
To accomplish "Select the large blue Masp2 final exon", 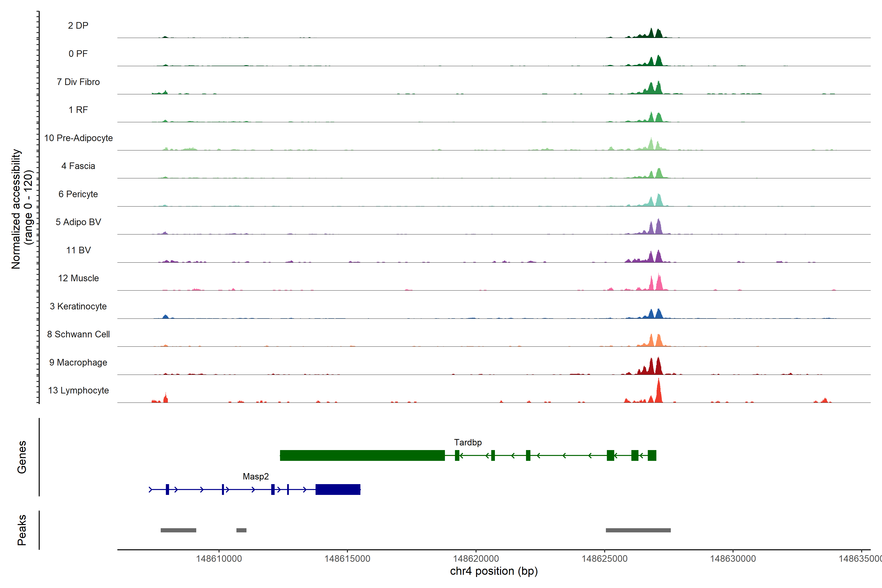I will 338,489.
